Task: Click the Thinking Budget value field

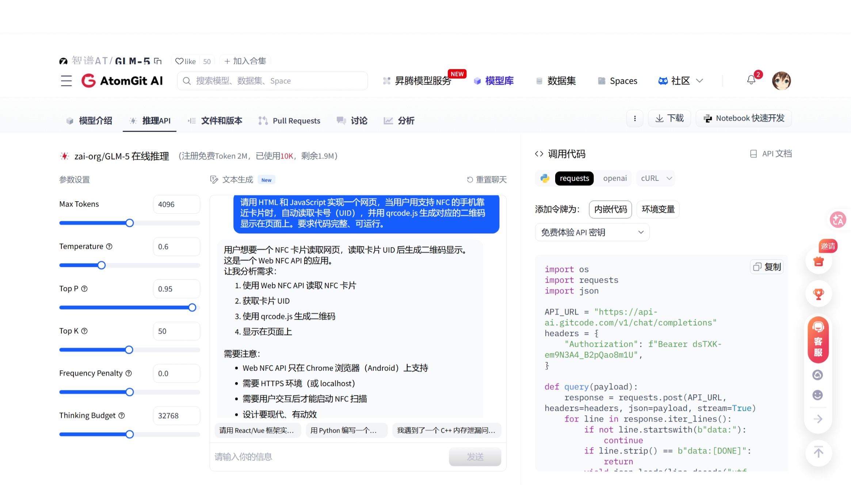Action: tap(176, 416)
